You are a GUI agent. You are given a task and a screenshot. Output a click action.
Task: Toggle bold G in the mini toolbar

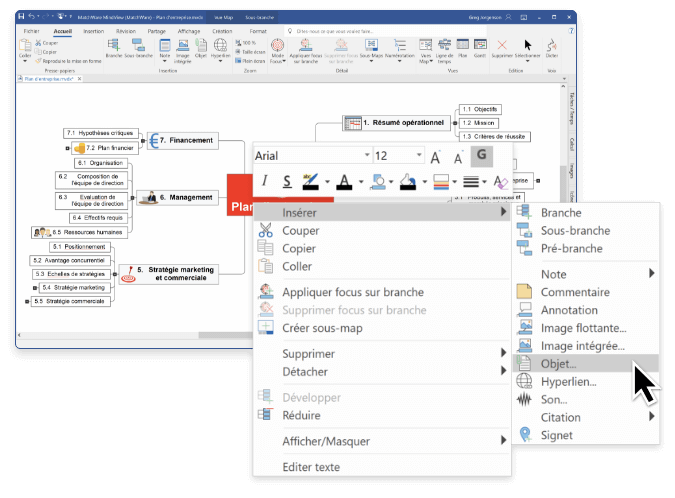point(481,156)
